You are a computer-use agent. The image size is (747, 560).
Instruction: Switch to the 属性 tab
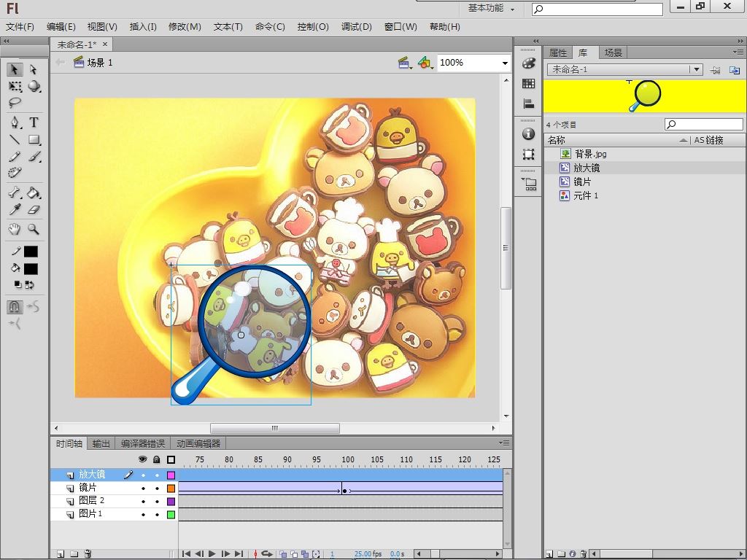tap(558, 52)
